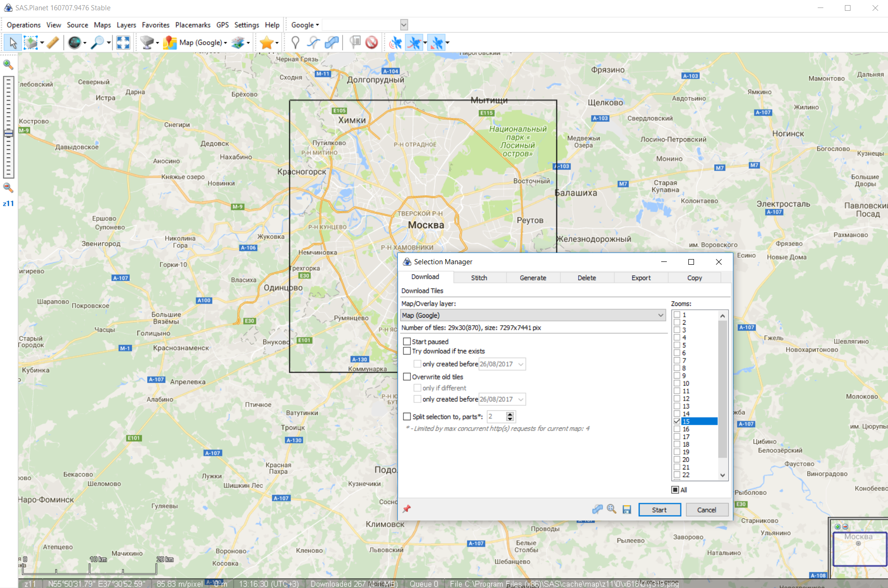Expand the source disk icon dropdown arrow

click(x=157, y=43)
